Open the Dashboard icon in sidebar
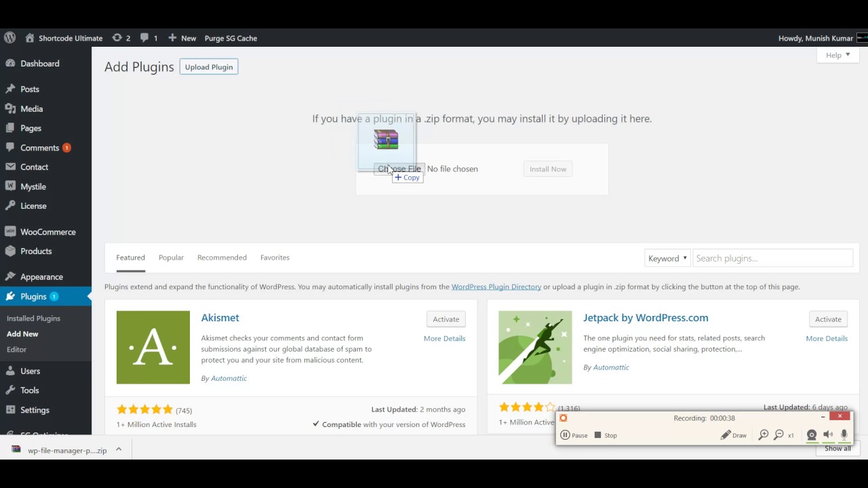 click(x=10, y=63)
